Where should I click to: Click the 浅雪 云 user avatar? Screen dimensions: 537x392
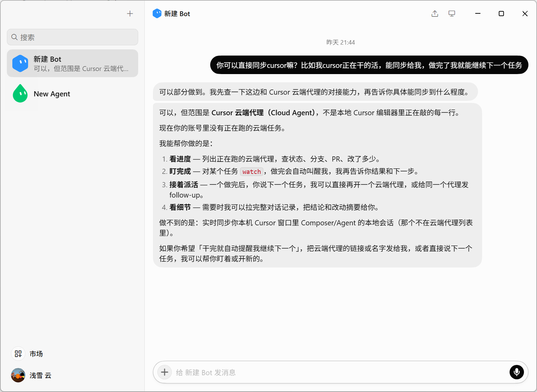pos(18,375)
